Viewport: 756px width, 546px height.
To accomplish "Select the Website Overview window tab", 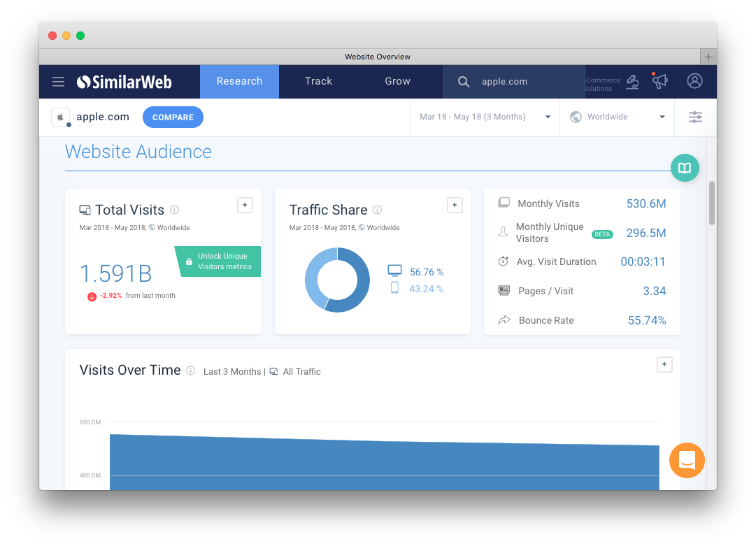I will [x=378, y=57].
